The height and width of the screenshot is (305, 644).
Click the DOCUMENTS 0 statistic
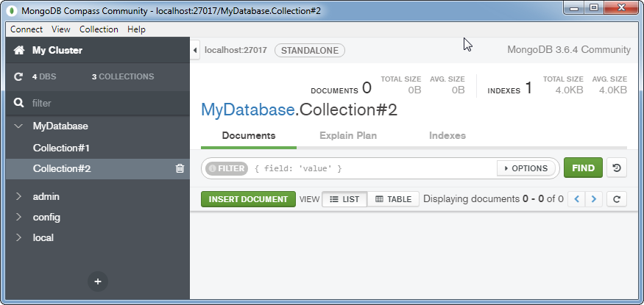tap(341, 88)
